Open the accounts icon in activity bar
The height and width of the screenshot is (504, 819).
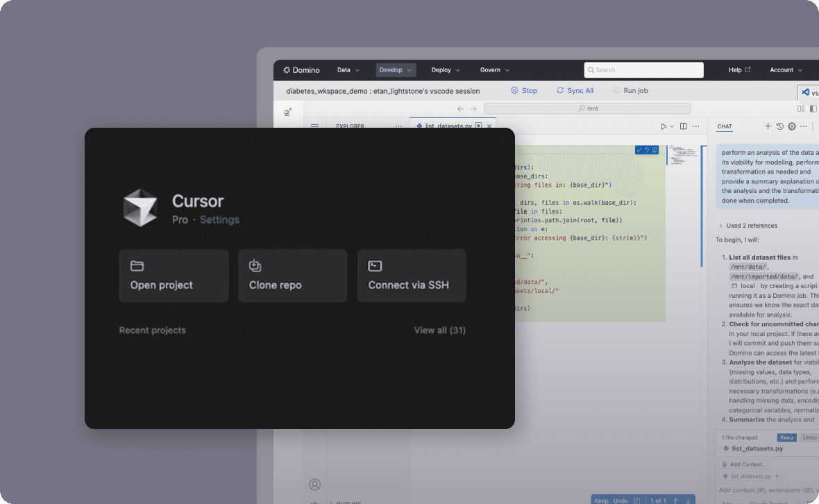point(315,484)
